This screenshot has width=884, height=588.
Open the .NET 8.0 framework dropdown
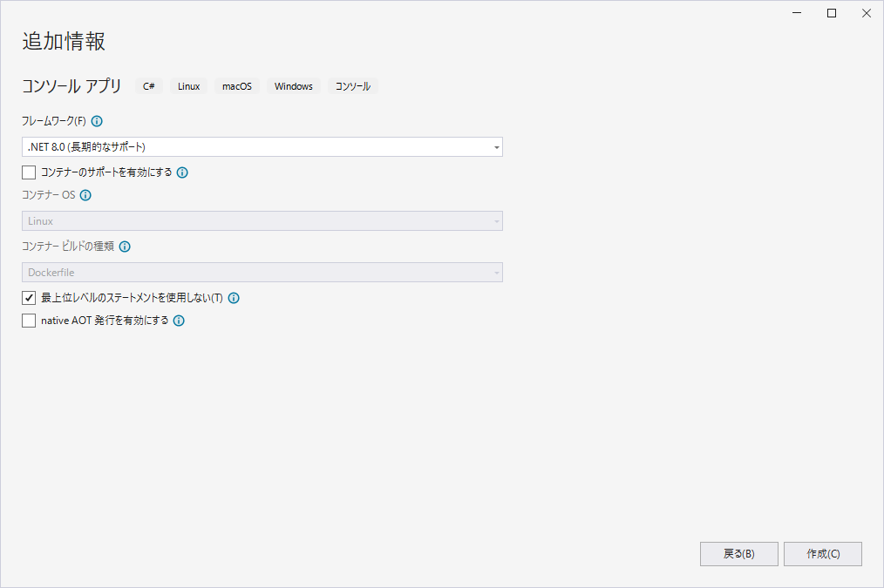(262, 147)
